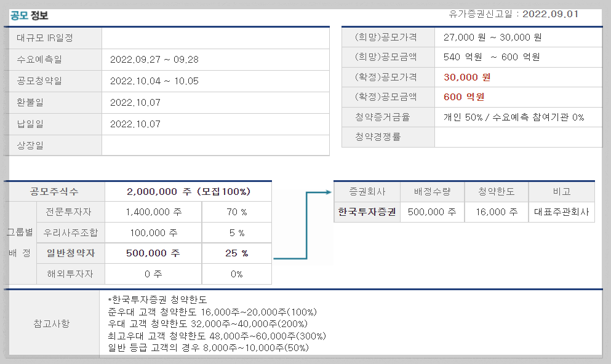Select 27,000 원 ~ 30,000 원 value
This screenshot has height=364, width=611.
click(492, 38)
